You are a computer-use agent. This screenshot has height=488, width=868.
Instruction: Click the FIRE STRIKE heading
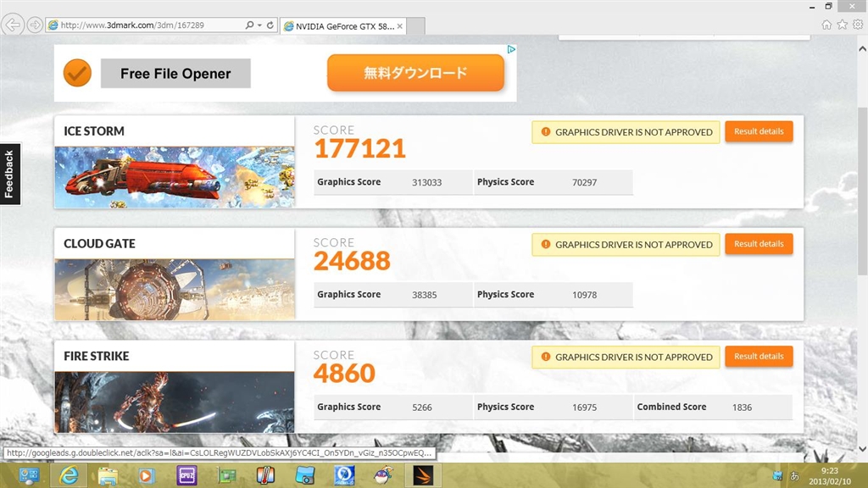point(97,356)
